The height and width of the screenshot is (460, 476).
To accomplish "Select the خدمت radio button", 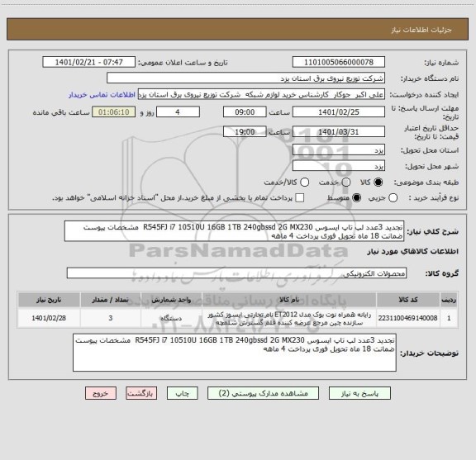I will (x=346, y=182).
